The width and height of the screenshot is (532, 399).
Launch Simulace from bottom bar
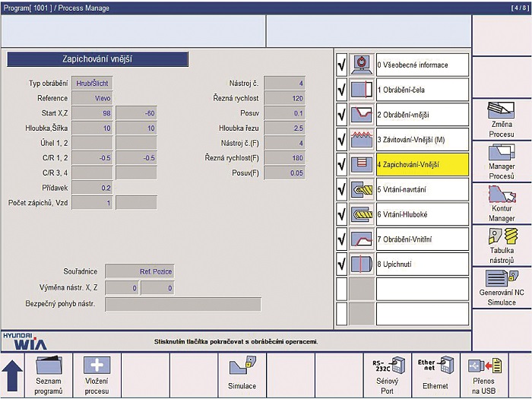(242, 375)
